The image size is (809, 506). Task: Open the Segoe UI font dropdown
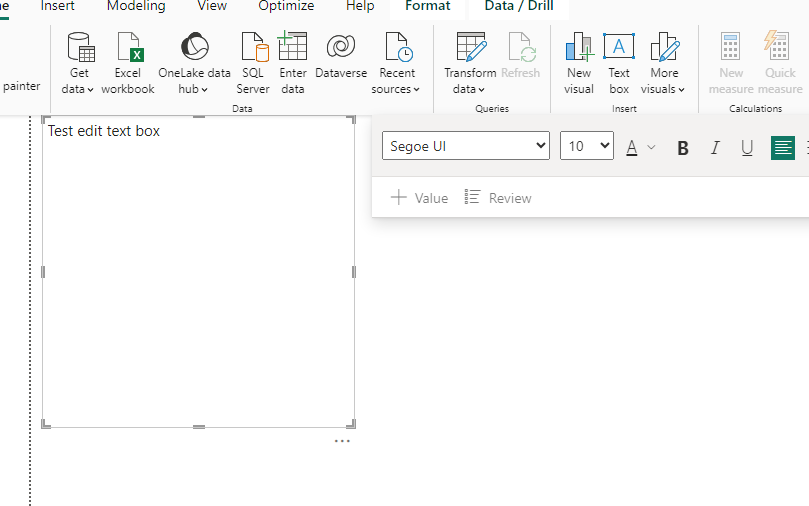click(466, 145)
